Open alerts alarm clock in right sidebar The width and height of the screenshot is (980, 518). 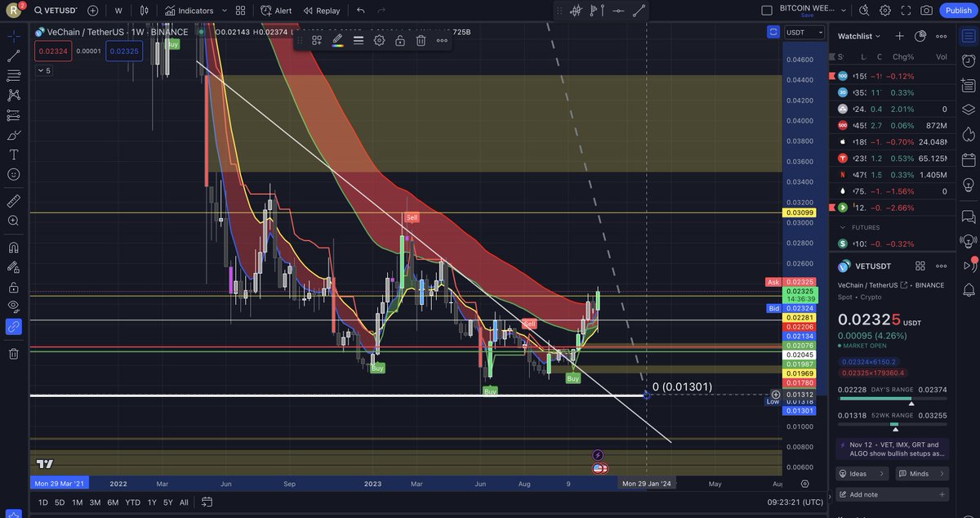(x=969, y=60)
